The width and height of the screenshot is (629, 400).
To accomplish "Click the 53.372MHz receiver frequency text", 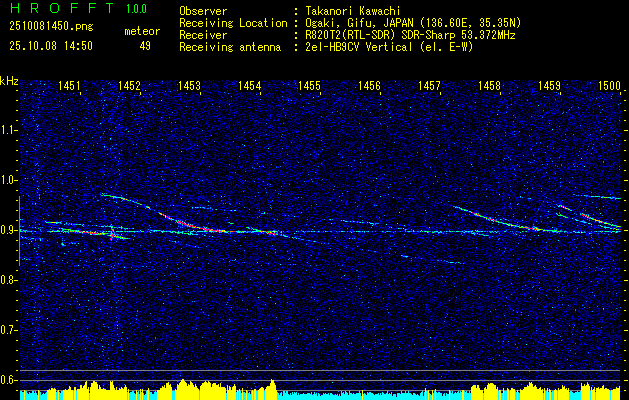I will [x=487, y=35].
